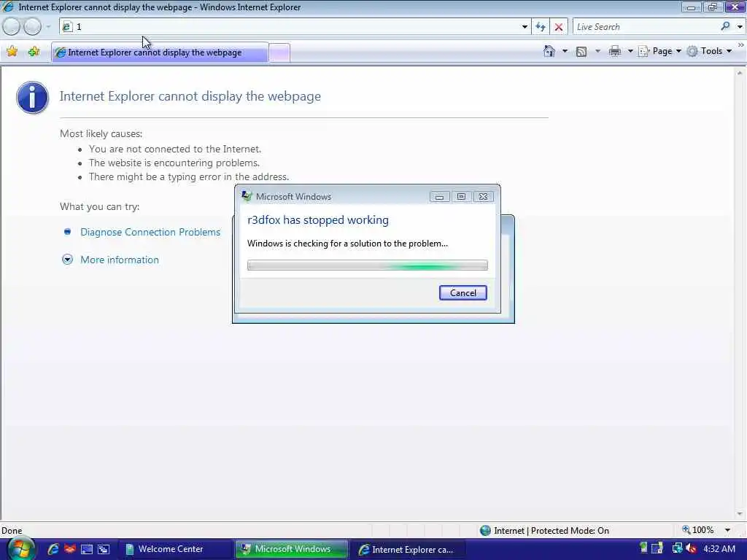Click the Refresh page icon
Viewport: 747px width, 560px height.
(x=541, y=27)
